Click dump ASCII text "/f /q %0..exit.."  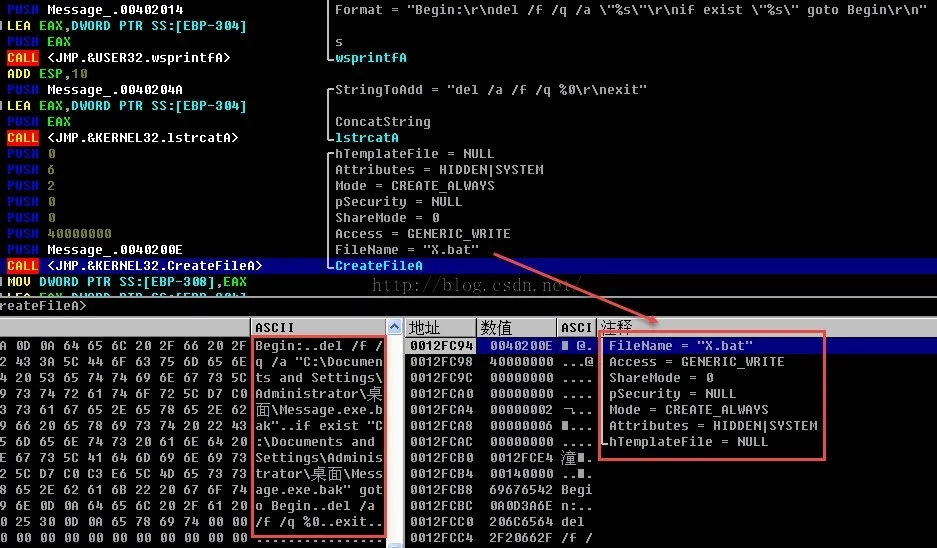(319, 522)
